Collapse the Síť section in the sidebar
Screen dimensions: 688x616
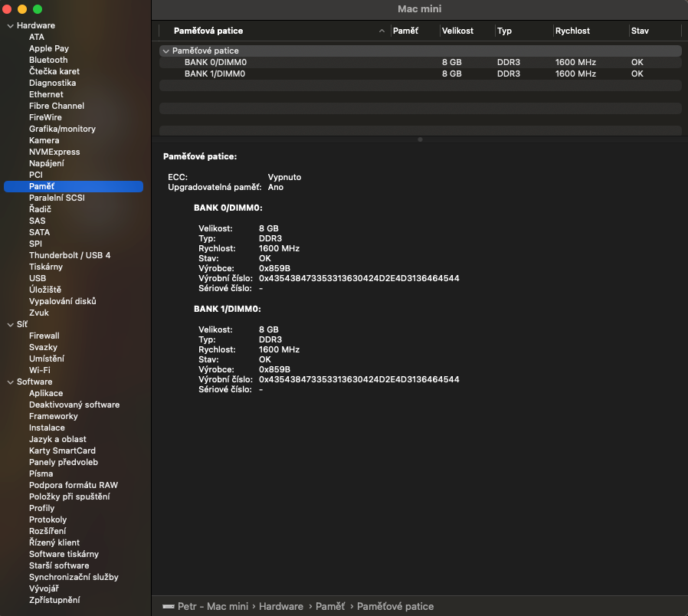point(11,325)
